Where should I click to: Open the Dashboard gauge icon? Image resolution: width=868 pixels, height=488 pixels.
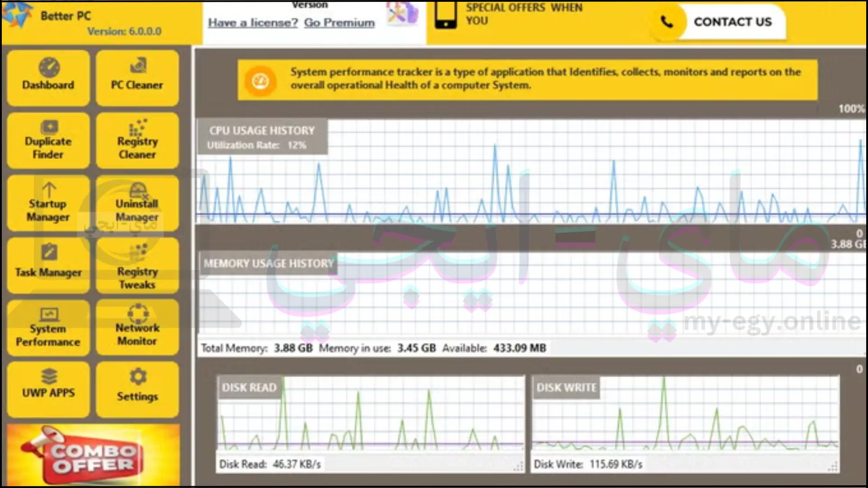point(49,68)
